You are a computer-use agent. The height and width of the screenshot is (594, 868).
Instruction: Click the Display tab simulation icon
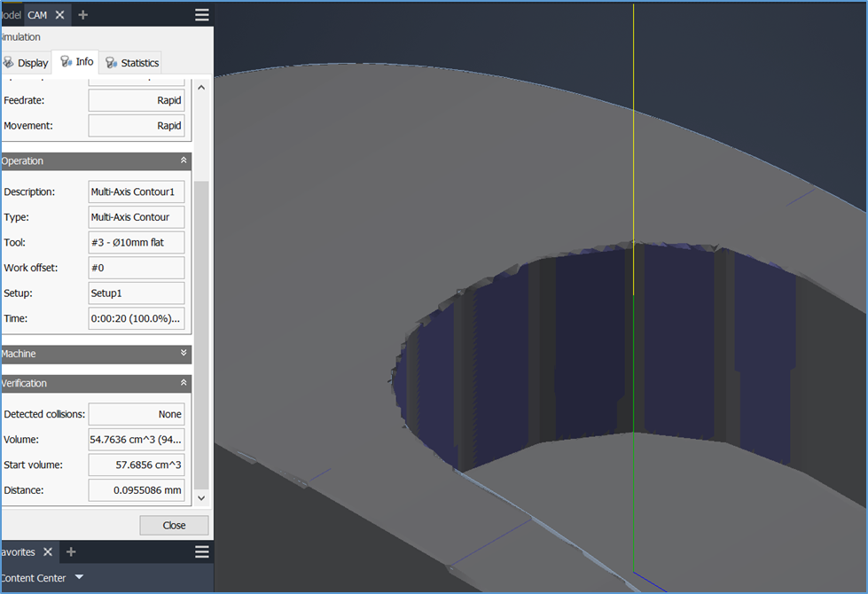point(10,62)
